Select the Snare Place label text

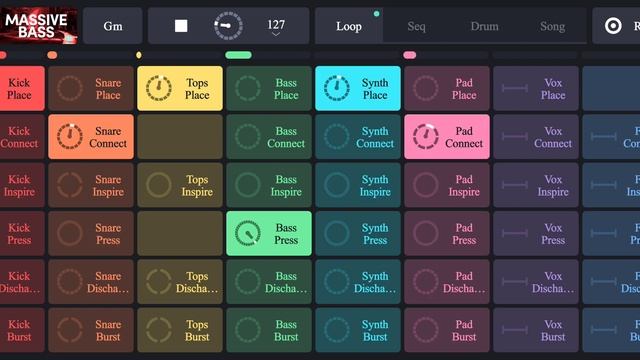click(108, 89)
